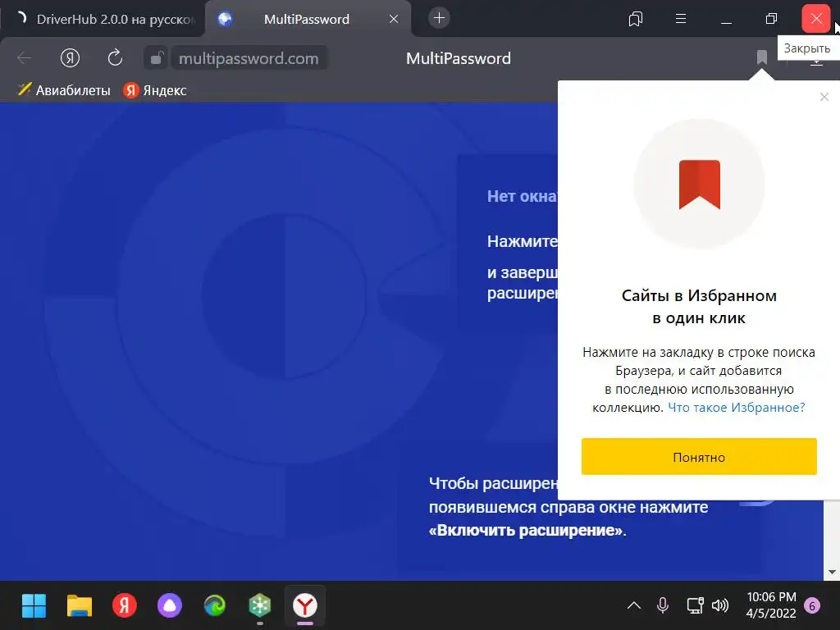Click the down arrow of the page scrollbar

pos(832,572)
